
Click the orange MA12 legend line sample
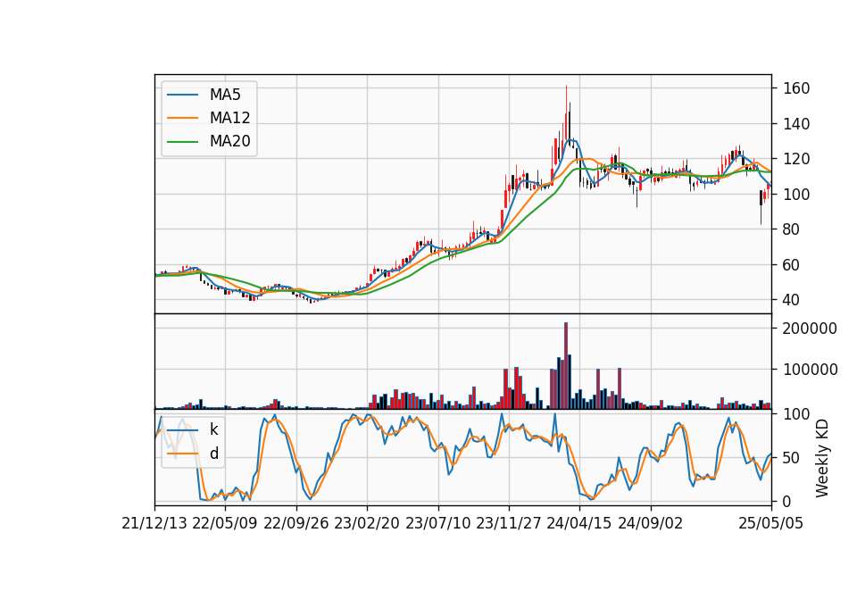[x=182, y=118]
